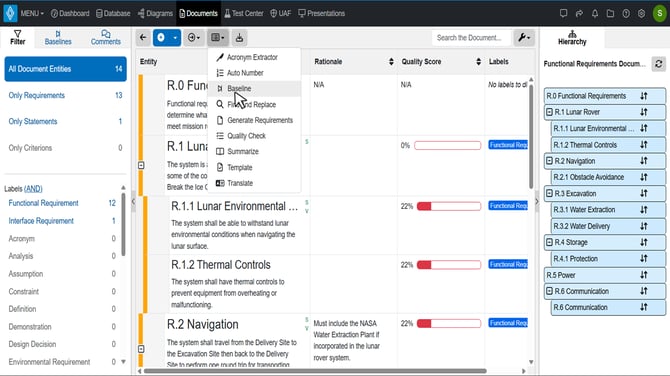Collapse the R.1 Lunar Rover entity row

141,165
